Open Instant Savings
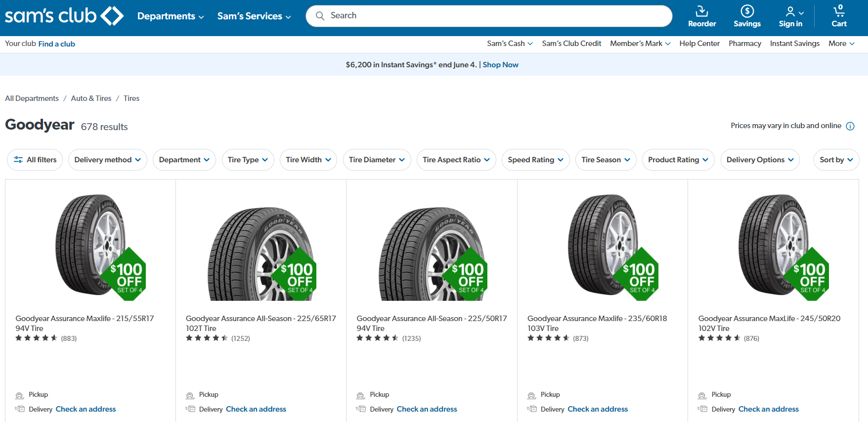This screenshot has height=422, width=868. tap(795, 44)
